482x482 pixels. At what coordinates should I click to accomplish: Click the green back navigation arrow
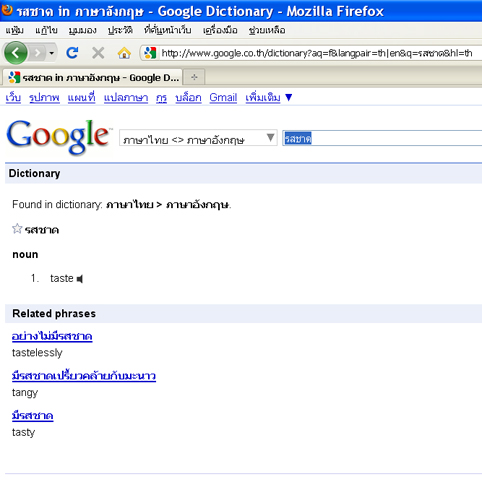(x=16, y=53)
